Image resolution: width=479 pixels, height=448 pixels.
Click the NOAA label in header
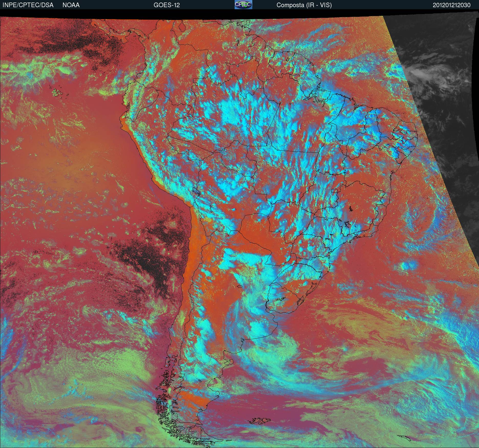pyautogui.click(x=71, y=5)
